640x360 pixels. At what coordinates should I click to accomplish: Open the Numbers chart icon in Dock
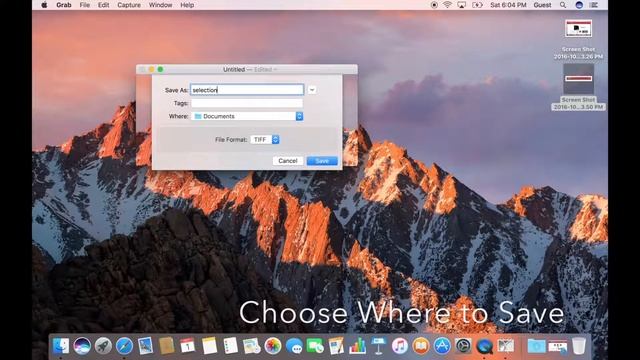[358, 346]
